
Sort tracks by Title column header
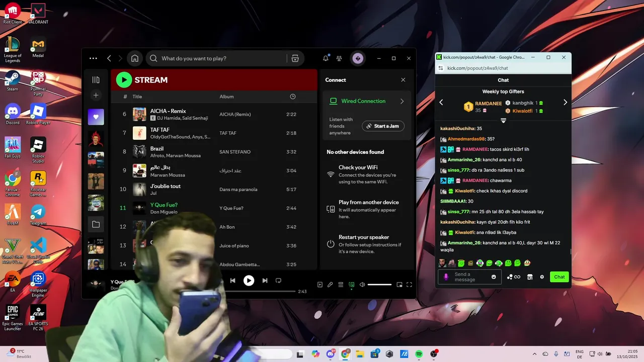coord(137,97)
